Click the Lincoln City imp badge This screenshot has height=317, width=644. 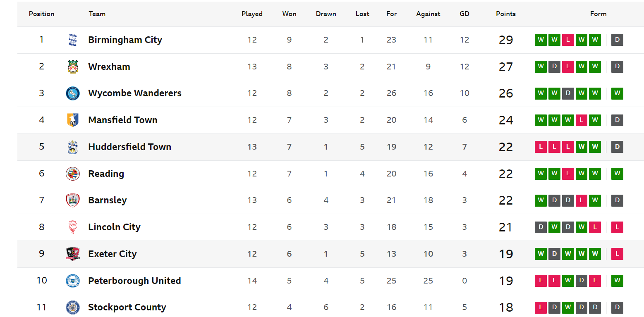73,227
